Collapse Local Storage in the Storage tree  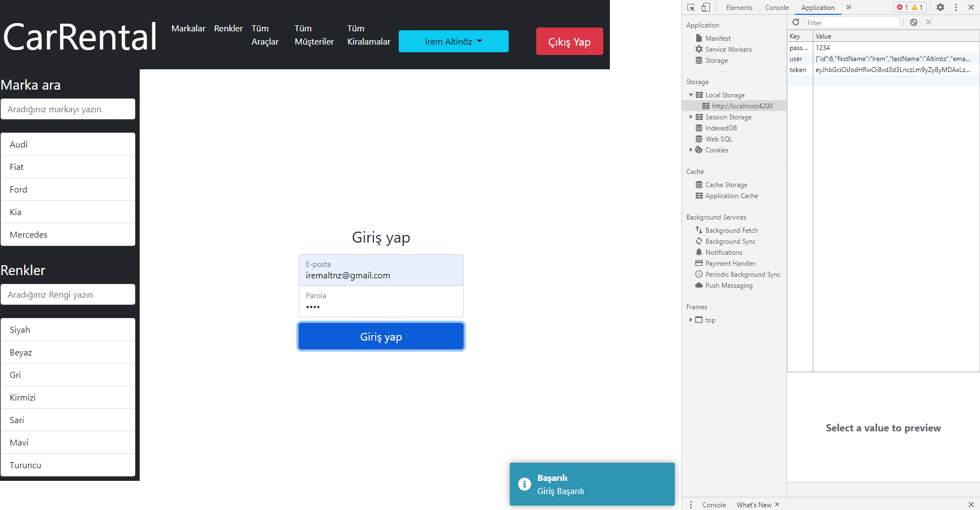click(x=691, y=95)
